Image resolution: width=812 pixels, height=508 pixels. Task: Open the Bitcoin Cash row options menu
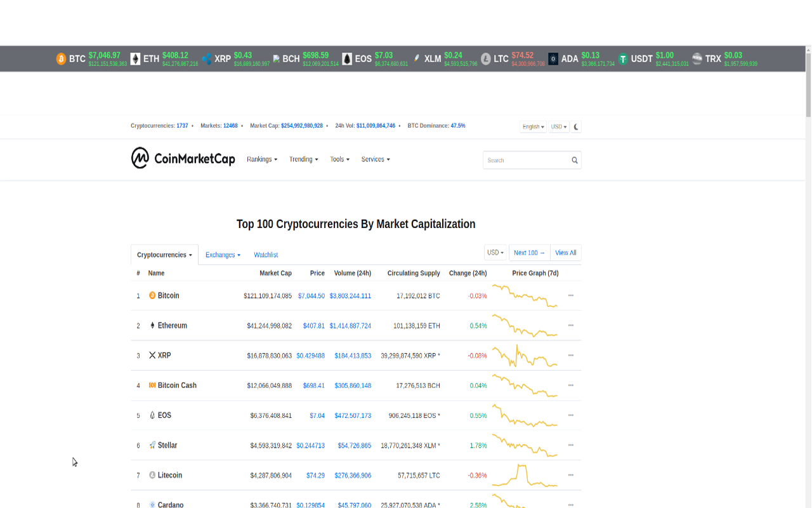pos(571,385)
